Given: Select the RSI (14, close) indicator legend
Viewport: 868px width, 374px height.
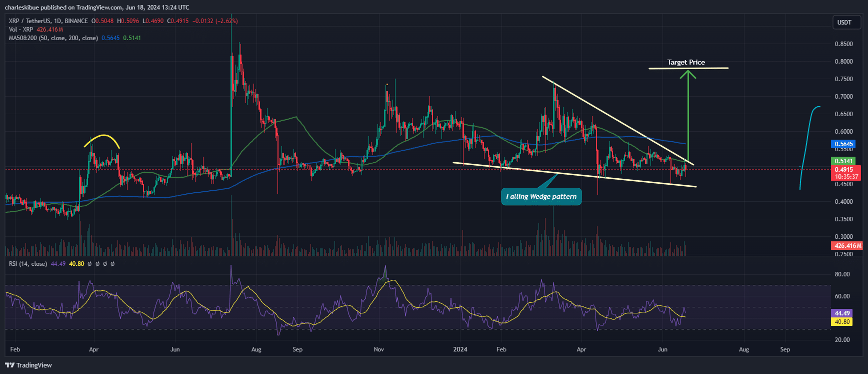Looking at the screenshot, I should (28, 264).
